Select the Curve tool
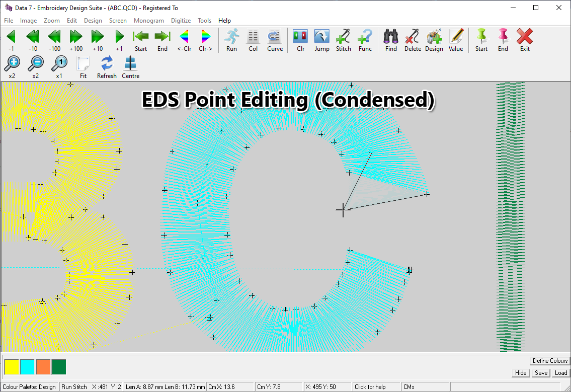Screen dimensions: 571x392 click(275, 40)
